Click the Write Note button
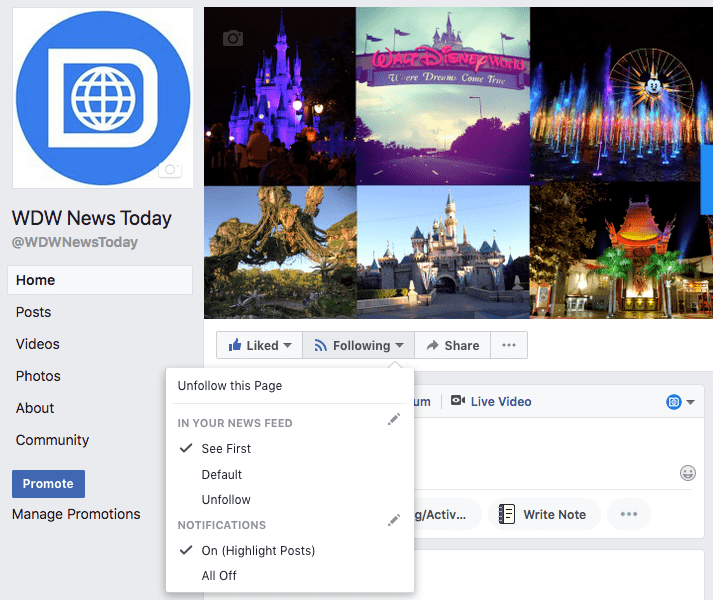 [x=544, y=514]
